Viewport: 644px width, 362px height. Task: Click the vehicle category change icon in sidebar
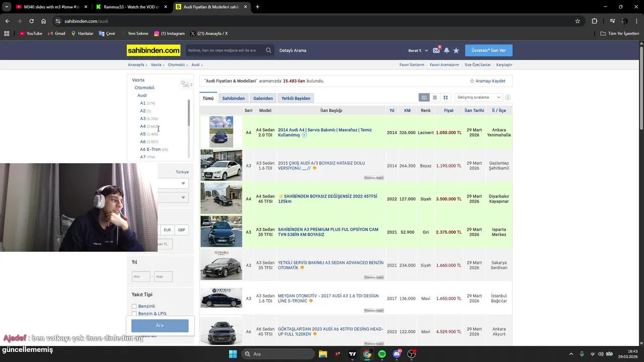(186, 84)
